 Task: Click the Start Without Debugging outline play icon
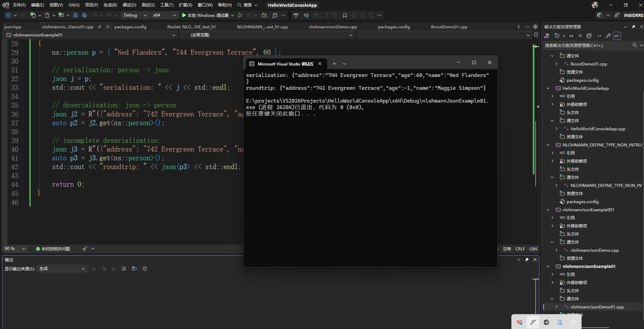click(240, 15)
